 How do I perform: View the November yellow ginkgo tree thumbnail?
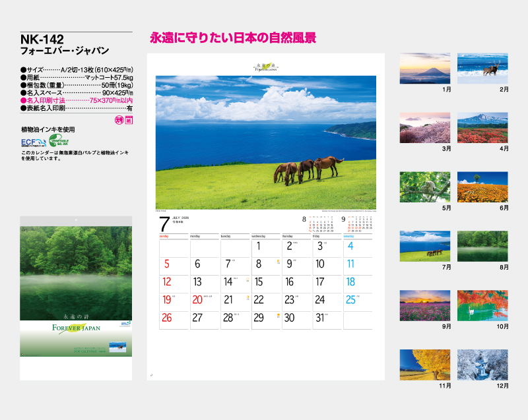click(x=425, y=365)
